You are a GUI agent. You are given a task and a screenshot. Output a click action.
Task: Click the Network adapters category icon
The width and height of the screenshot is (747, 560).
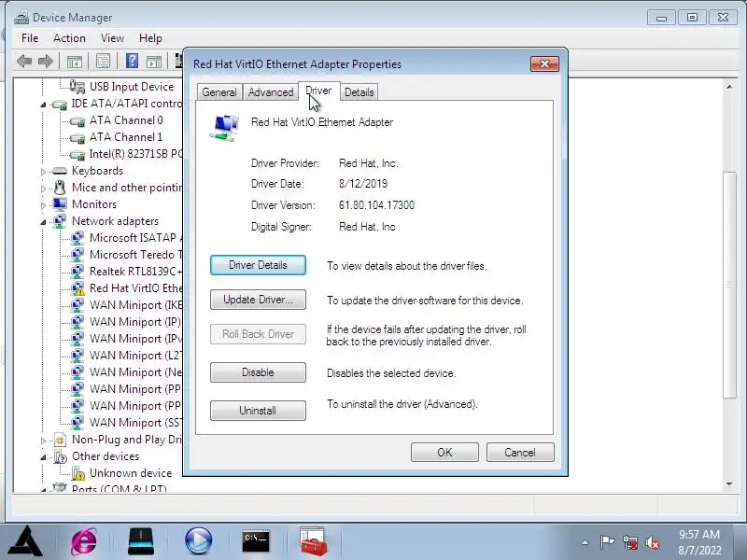[60, 221]
